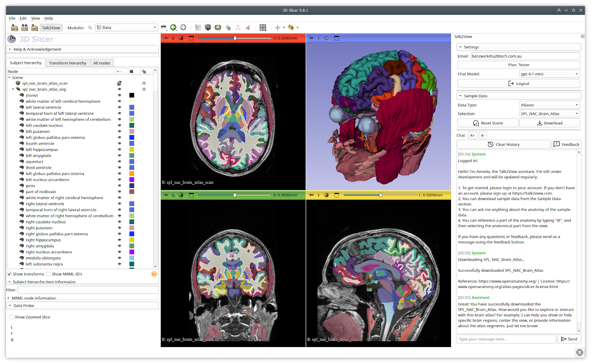Screen dimensions: 591x364
Task: Click the Save scene icon
Action: [x=34, y=28]
